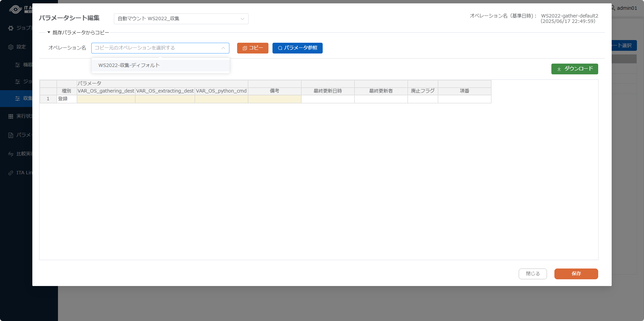Open the 自動マウント WS2022_収集 sheet dropdown
This screenshot has width=644, height=321.
point(181,19)
